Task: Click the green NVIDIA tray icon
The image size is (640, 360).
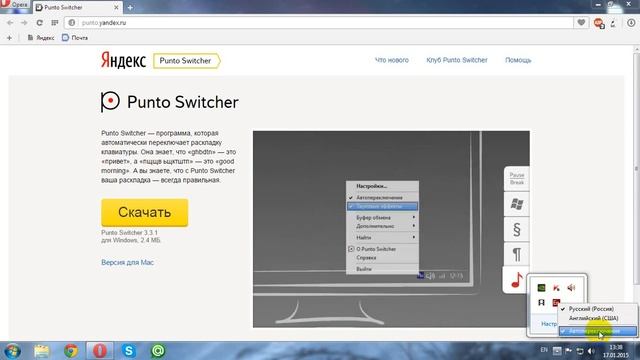Action: coord(541,288)
